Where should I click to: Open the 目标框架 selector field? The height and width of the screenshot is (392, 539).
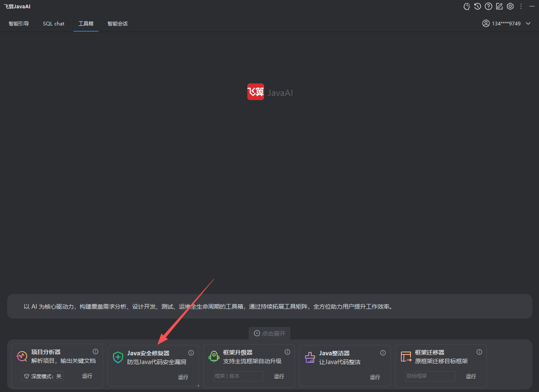(x=431, y=376)
